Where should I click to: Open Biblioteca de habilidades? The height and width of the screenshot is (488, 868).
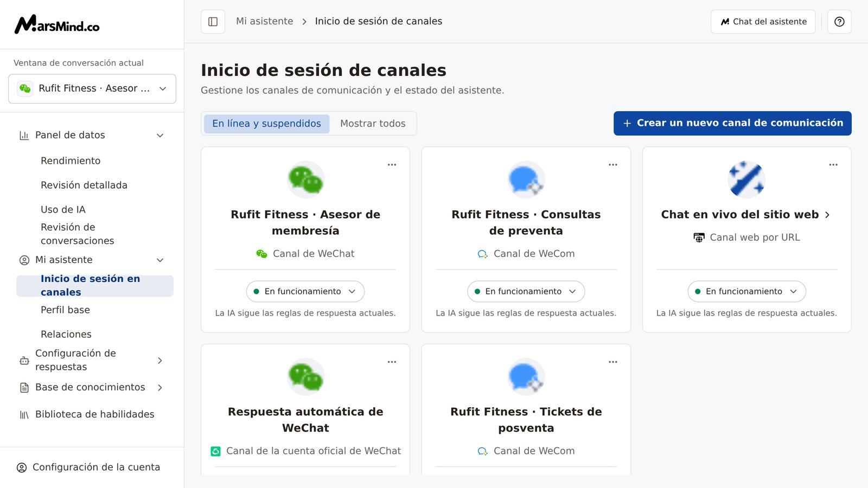point(95,414)
